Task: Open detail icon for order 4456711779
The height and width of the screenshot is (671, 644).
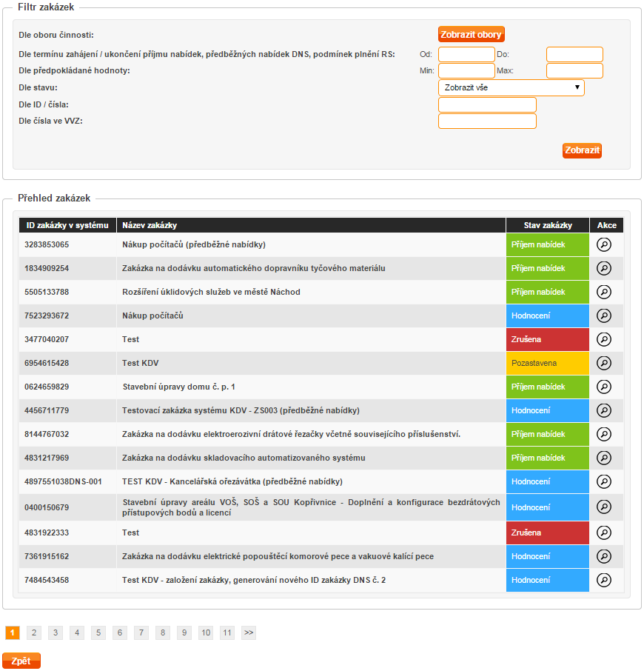Action: (603, 410)
